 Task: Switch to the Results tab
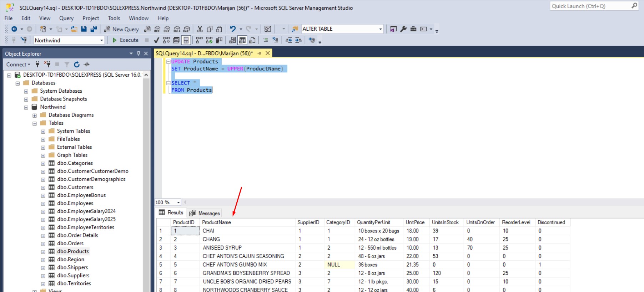click(x=171, y=212)
